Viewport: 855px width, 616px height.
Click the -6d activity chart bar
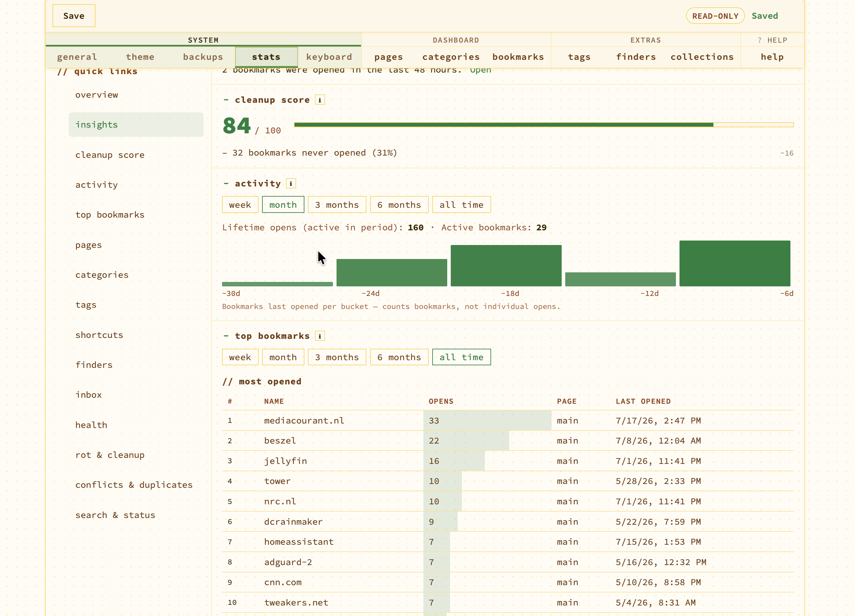coord(735,263)
